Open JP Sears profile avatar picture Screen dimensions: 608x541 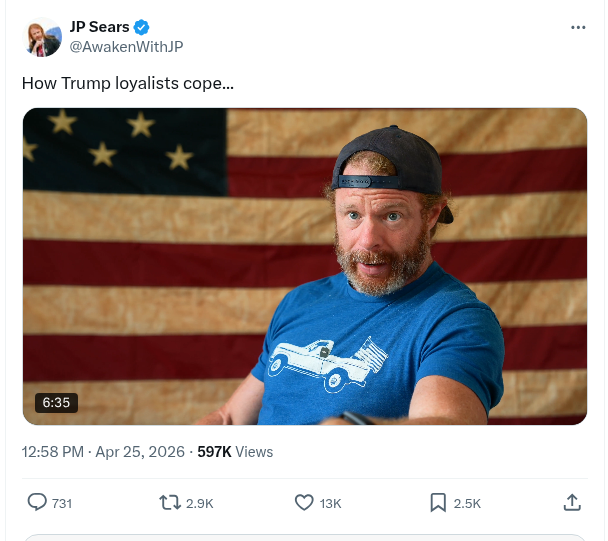pyautogui.click(x=41, y=37)
